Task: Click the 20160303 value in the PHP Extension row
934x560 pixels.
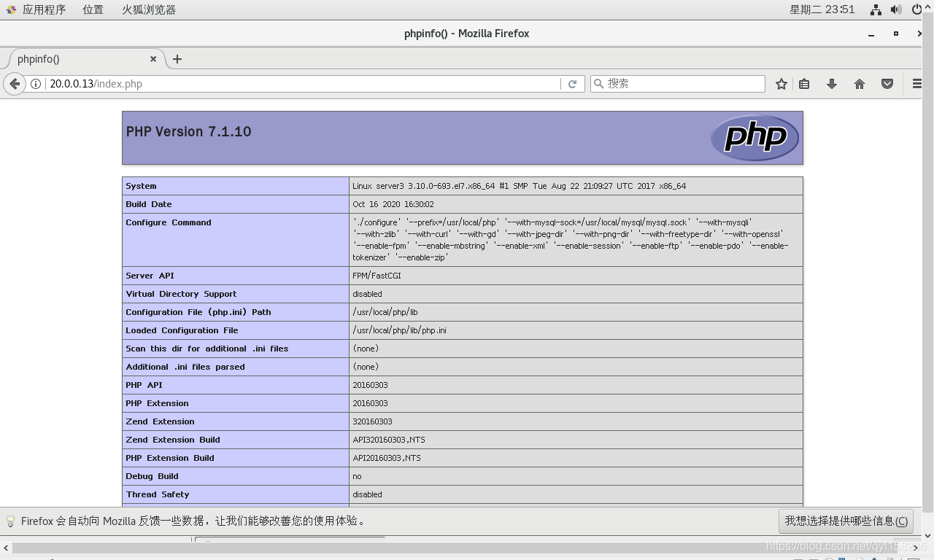Action: [x=370, y=403]
